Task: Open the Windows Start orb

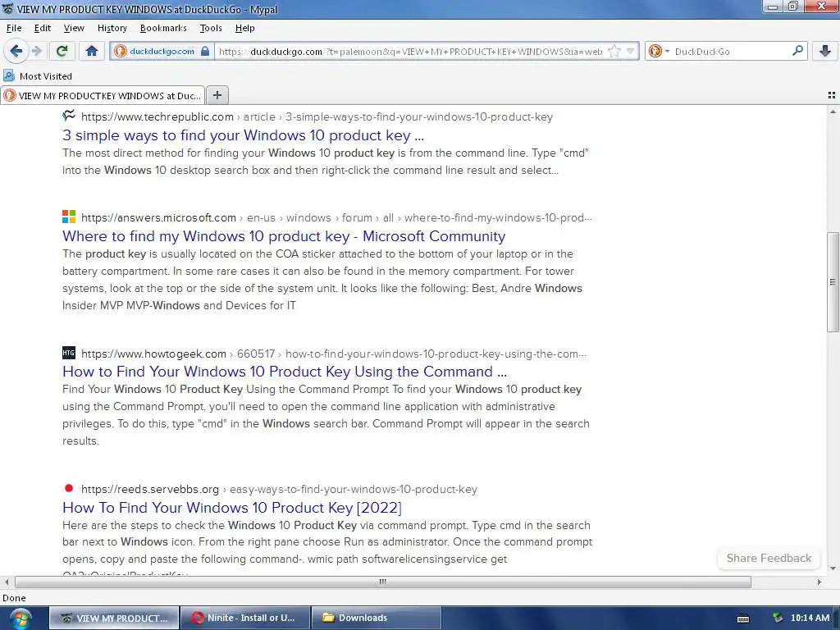Action: click(x=20, y=619)
